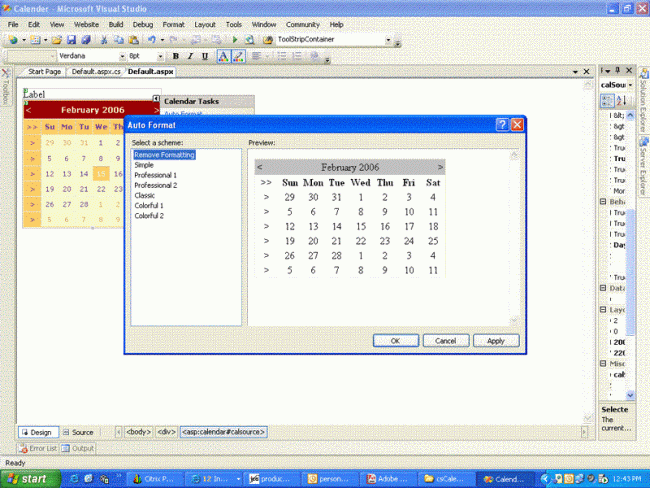Toggle Underline formatting button
Viewport: 650px width, 488px height.
pyautogui.click(x=205, y=56)
